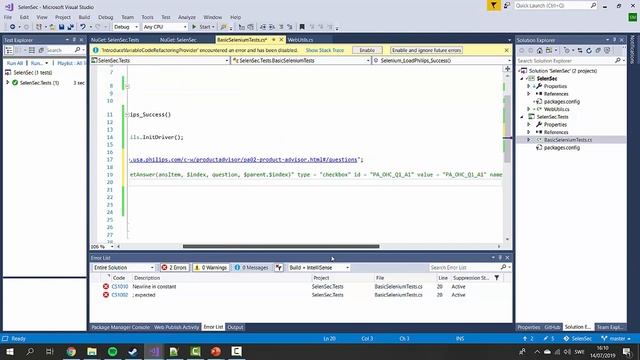Toggle the 2 Errors filter
Viewport: 640px width, 360px height.
(174, 267)
